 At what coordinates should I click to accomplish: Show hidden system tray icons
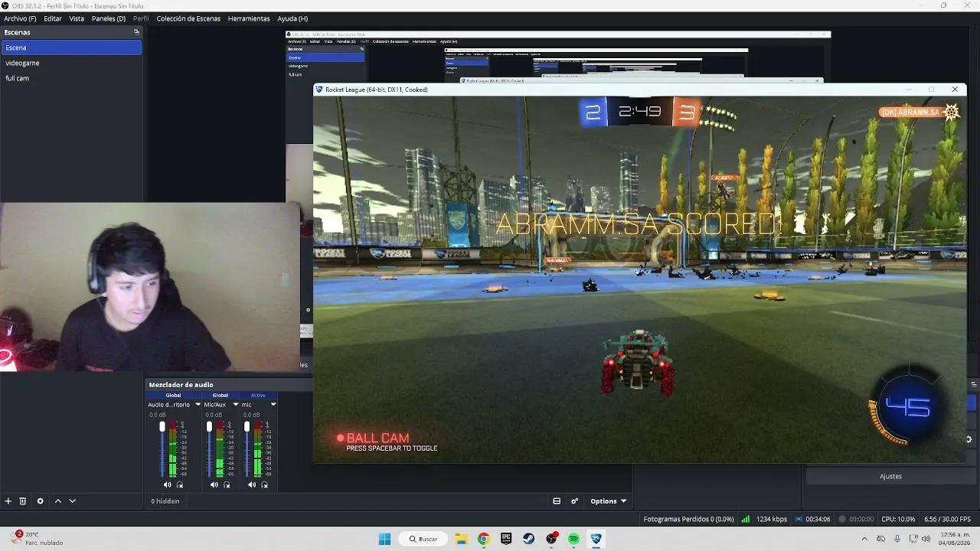point(864,539)
